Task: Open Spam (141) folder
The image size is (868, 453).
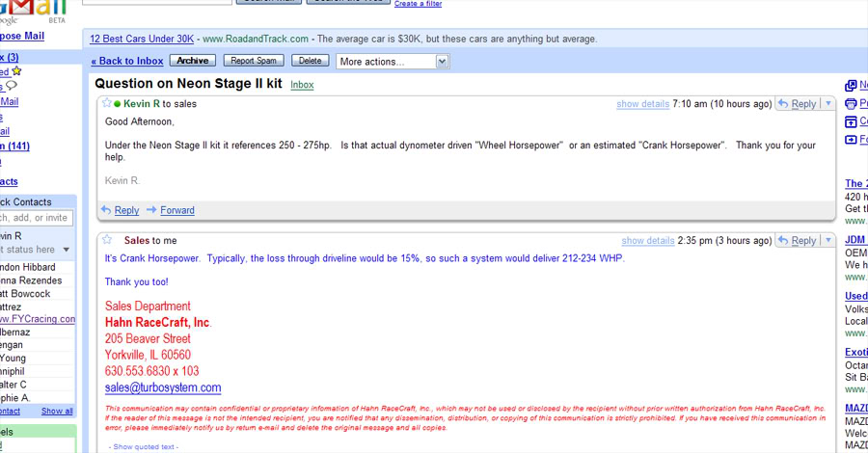Action: pos(14,147)
